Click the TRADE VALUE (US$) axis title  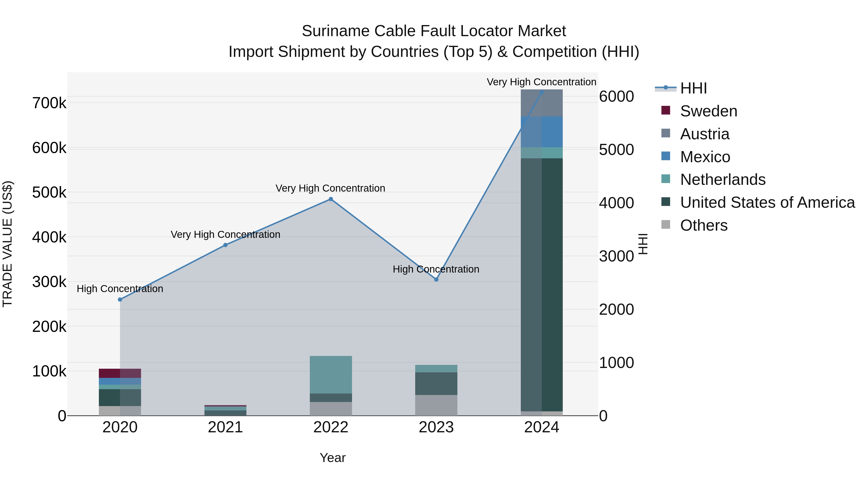pos(7,244)
